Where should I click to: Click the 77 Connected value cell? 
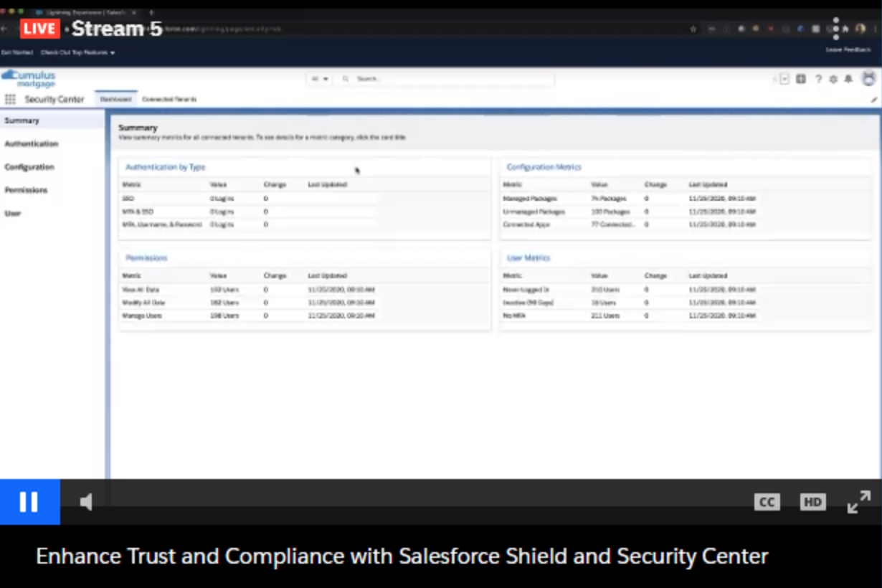click(613, 224)
